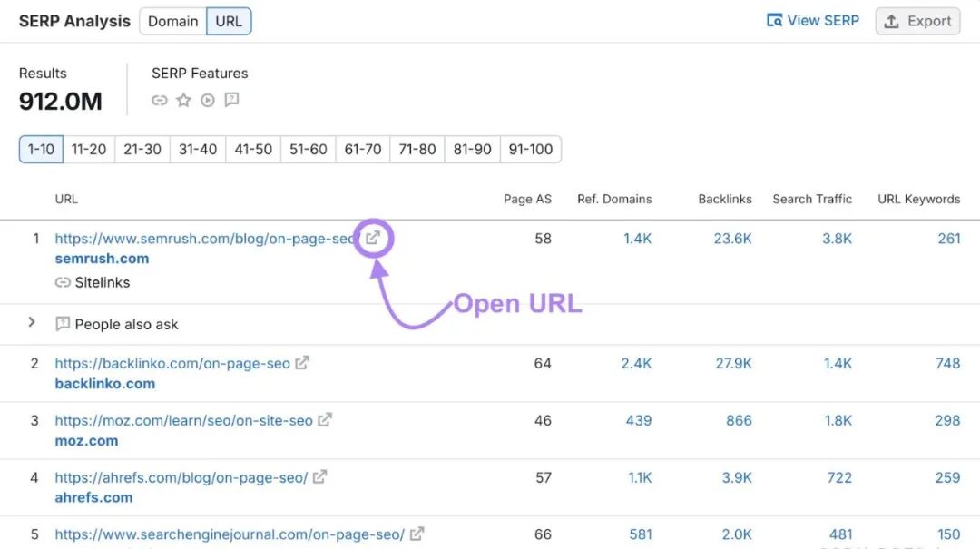
Task: Open searchenginejournal.com URL external link icon
Action: pos(416,534)
